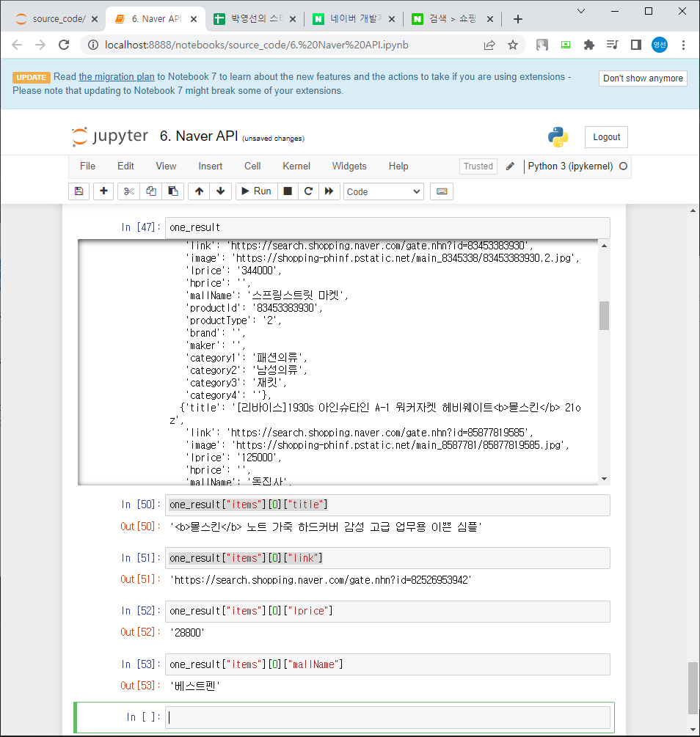
Task: Restart the kernel icon
Action: 308,191
